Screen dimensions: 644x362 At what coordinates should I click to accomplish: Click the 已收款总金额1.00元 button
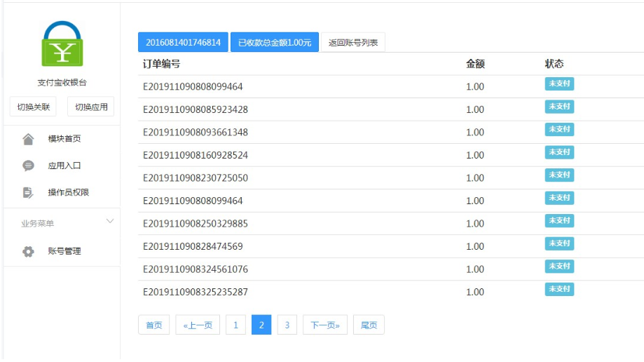[275, 42]
